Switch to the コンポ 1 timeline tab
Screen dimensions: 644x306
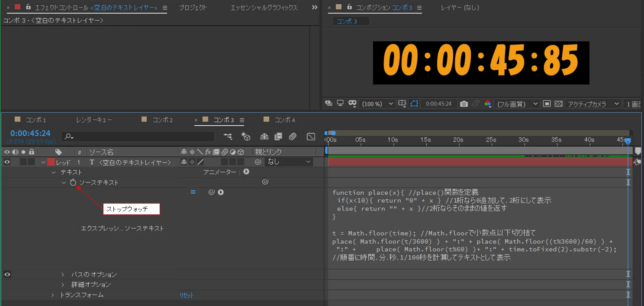[x=35, y=120]
